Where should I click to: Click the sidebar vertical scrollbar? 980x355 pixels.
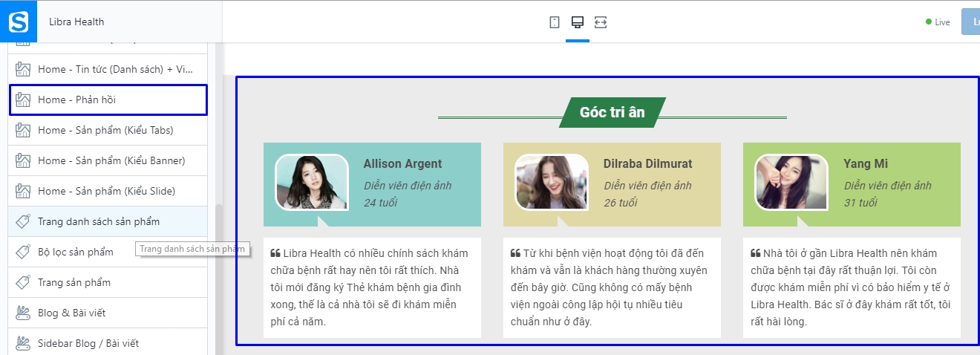(218, 279)
